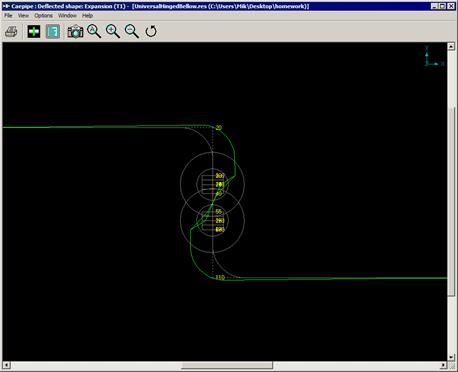
Task: Open the Help menu
Action: click(x=87, y=16)
